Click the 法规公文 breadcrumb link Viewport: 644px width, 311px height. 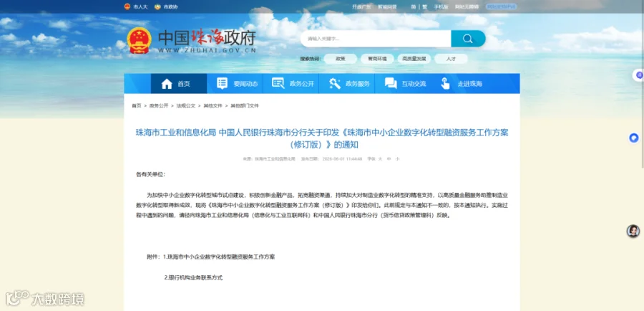(x=185, y=106)
